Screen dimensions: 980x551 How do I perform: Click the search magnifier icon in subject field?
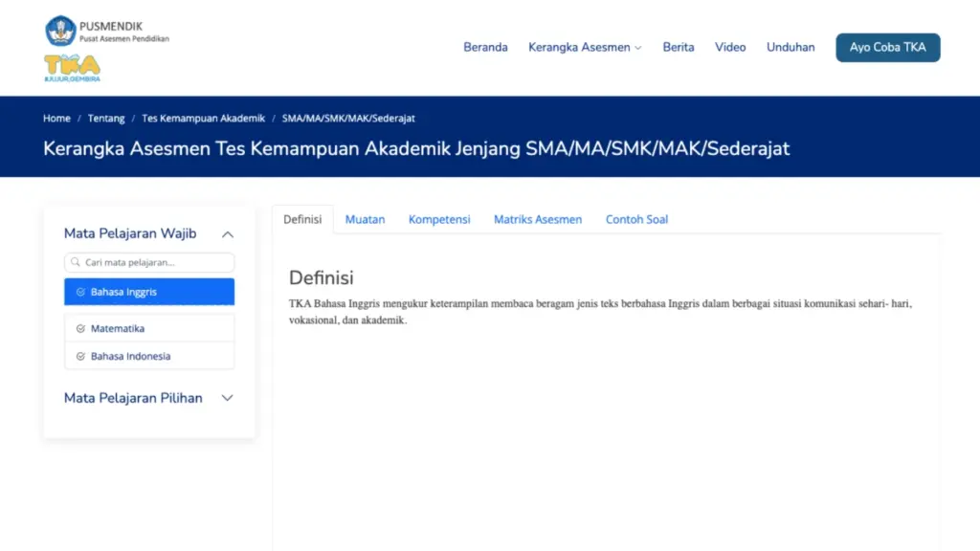click(76, 262)
